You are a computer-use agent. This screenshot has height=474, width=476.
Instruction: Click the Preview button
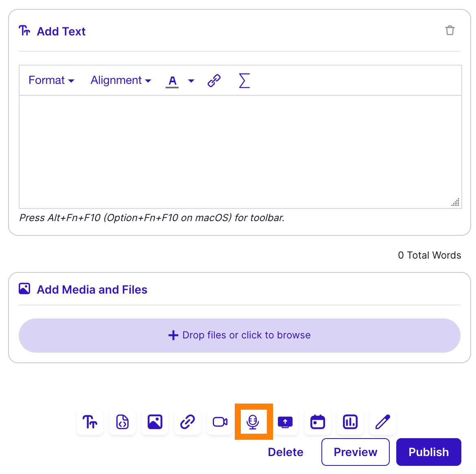tap(355, 452)
